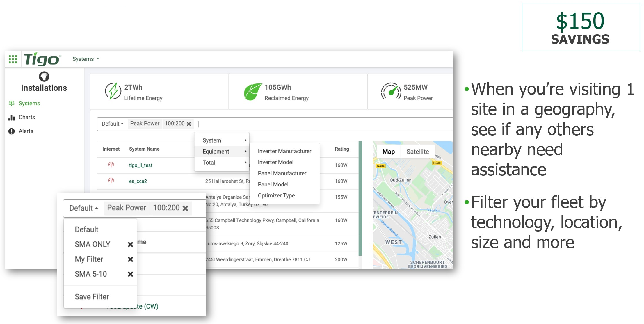Screen dimensions: 644x324
Task: Open the green apps grid icon
Action: (x=13, y=59)
